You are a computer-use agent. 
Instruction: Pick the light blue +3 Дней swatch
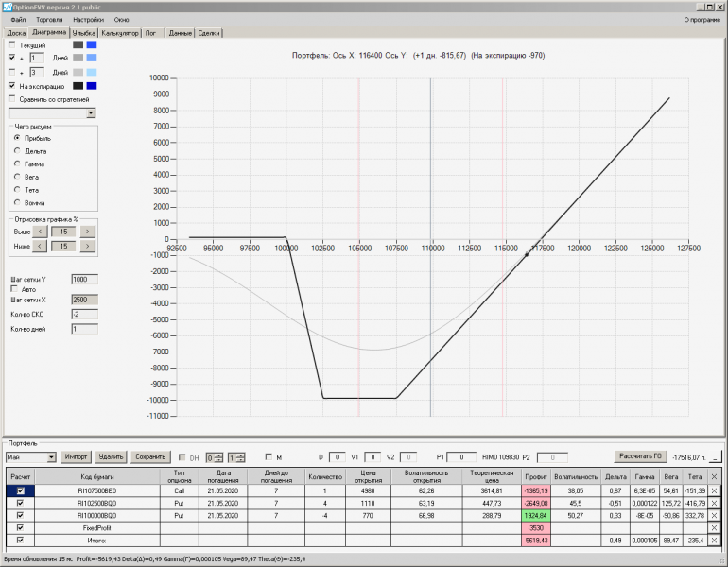pyautogui.click(x=92, y=72)
